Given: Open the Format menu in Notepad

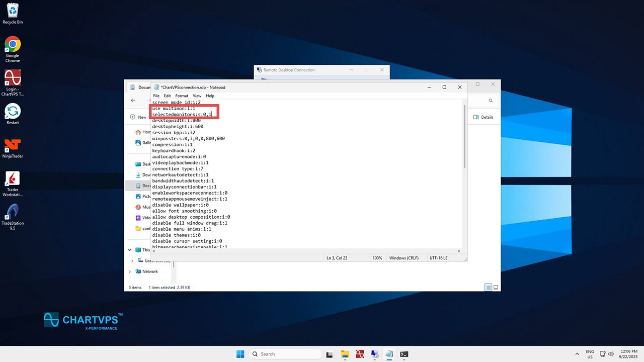Looking at the screenshot, I should click(182, 96).
